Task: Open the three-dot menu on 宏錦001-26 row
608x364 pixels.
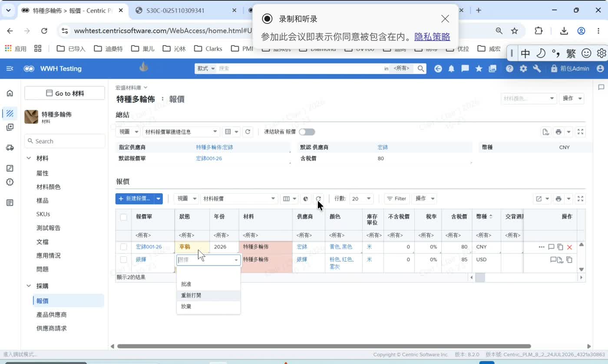Action: coord(542,247)
